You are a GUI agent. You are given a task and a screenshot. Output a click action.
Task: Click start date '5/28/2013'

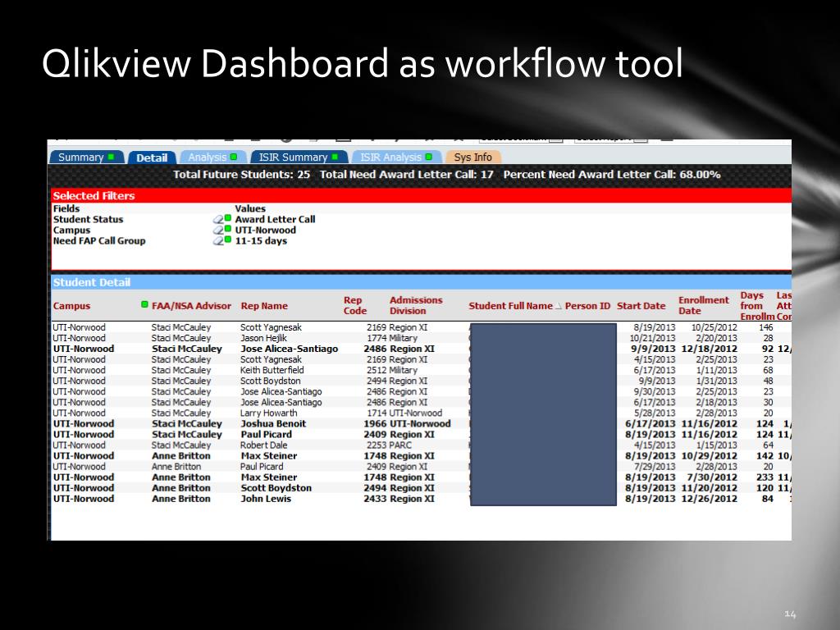[655, 413]
